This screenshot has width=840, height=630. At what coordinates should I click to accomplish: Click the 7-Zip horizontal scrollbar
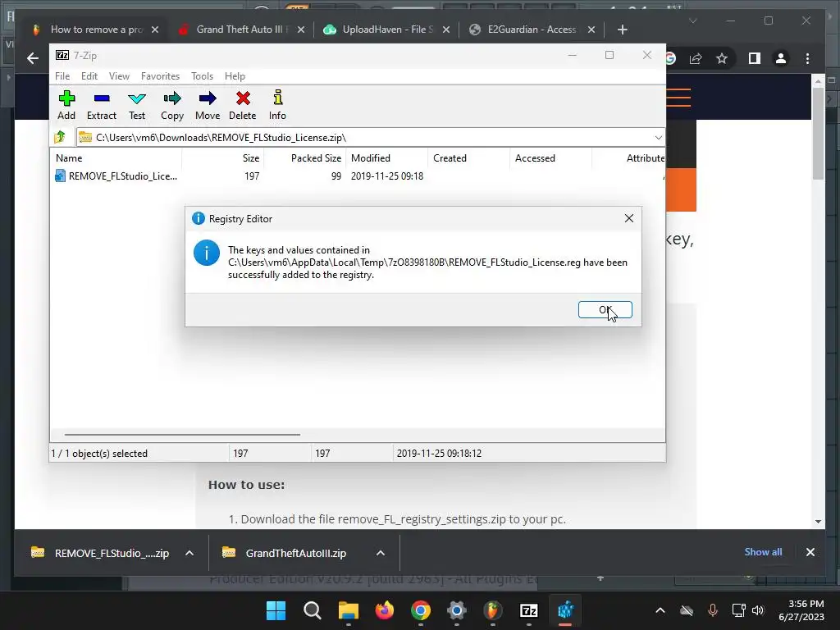182,435
